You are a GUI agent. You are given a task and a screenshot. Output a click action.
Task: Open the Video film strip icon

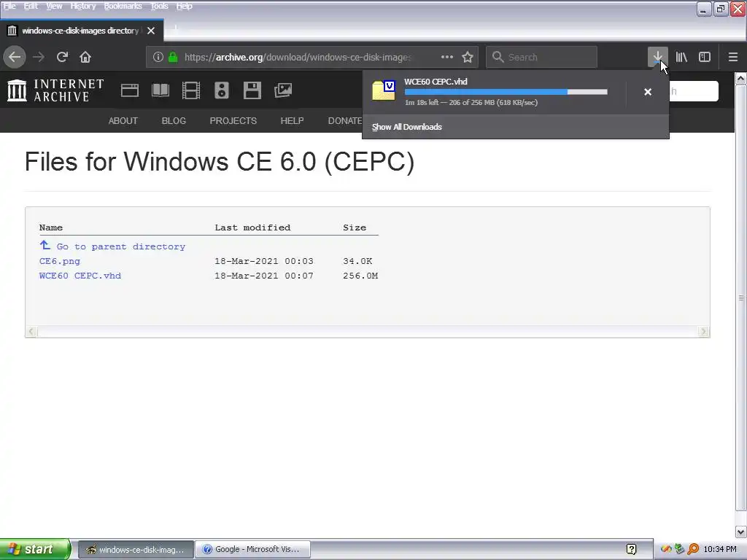tap(191, 90)
